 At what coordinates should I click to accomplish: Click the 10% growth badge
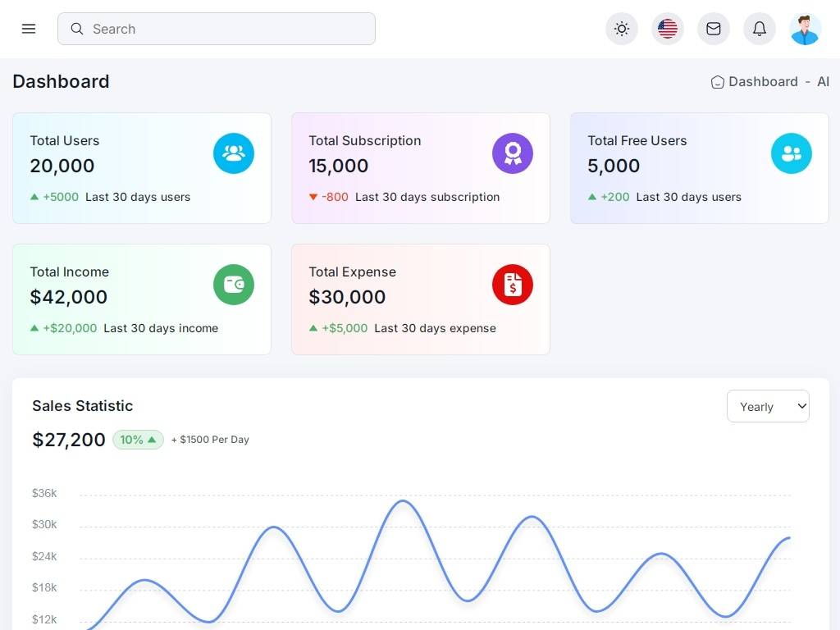coord(138,440)
